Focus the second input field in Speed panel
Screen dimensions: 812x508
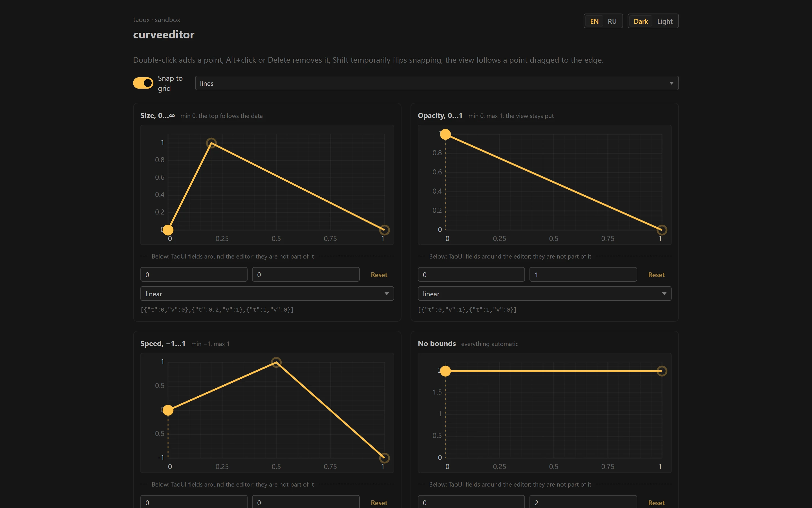[x=306, y=502]
